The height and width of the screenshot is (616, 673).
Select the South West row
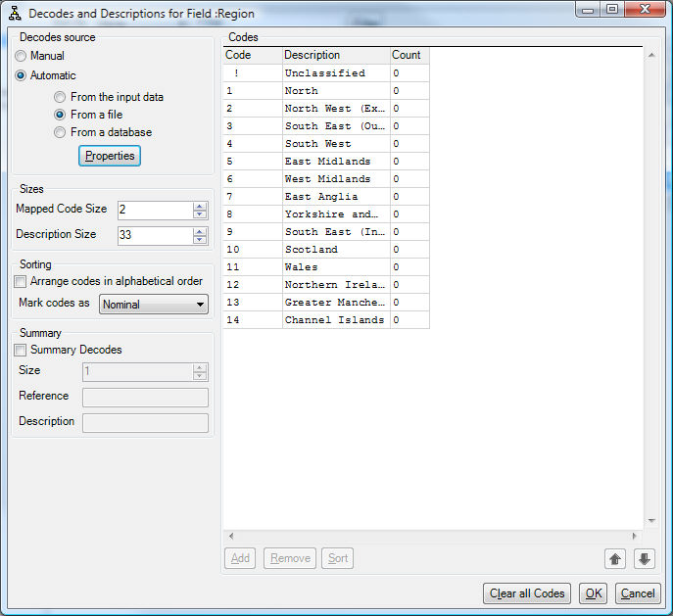326,144
